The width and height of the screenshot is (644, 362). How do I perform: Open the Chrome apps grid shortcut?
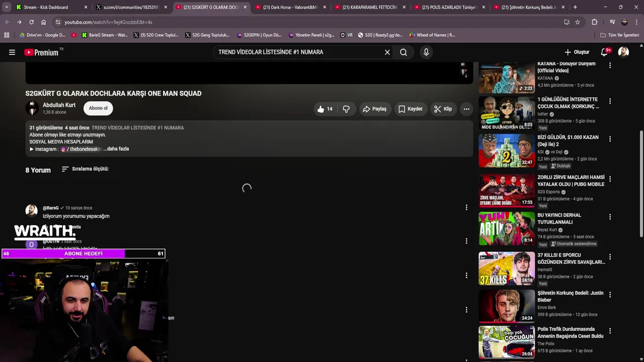[7, 35]
